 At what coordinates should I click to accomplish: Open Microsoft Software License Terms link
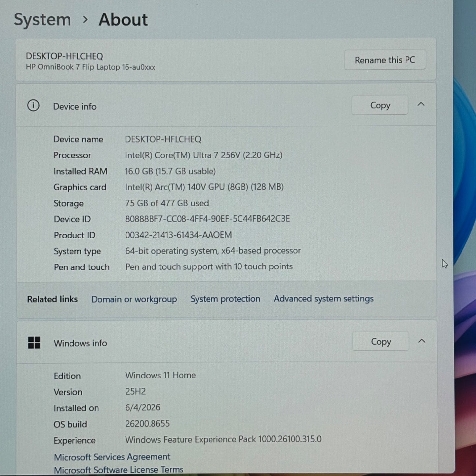(x=119, y=470)
